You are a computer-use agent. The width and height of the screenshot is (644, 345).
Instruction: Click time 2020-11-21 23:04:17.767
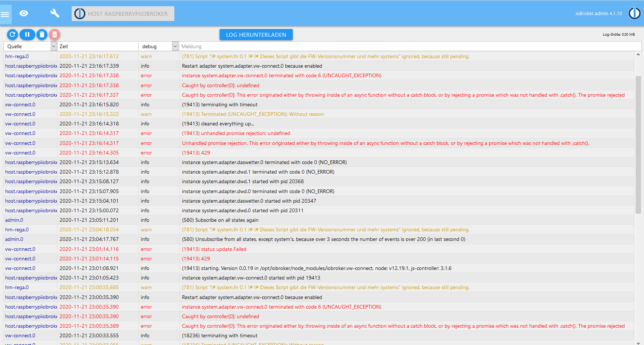click(x=89, y=239)
